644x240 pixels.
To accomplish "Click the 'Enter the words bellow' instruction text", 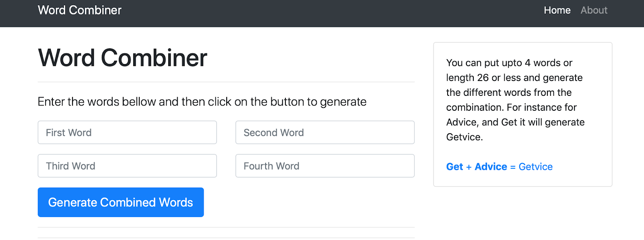I will click(x=202, y=102).
